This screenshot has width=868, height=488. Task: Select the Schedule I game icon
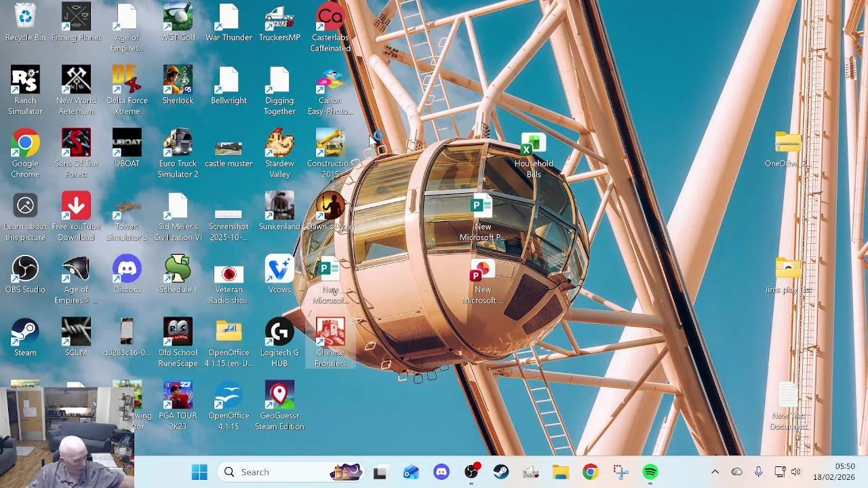[x=178, y=275]
